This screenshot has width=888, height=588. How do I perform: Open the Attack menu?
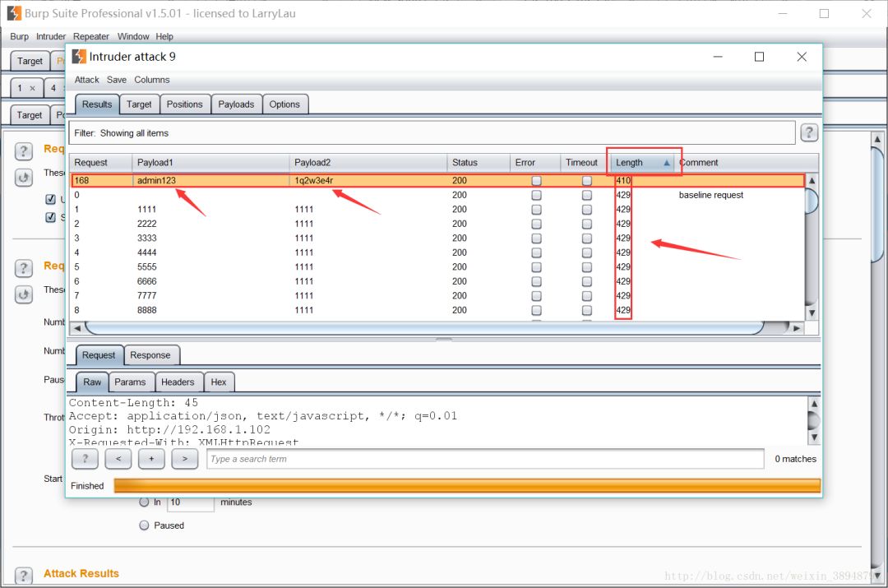pos(86,80)
